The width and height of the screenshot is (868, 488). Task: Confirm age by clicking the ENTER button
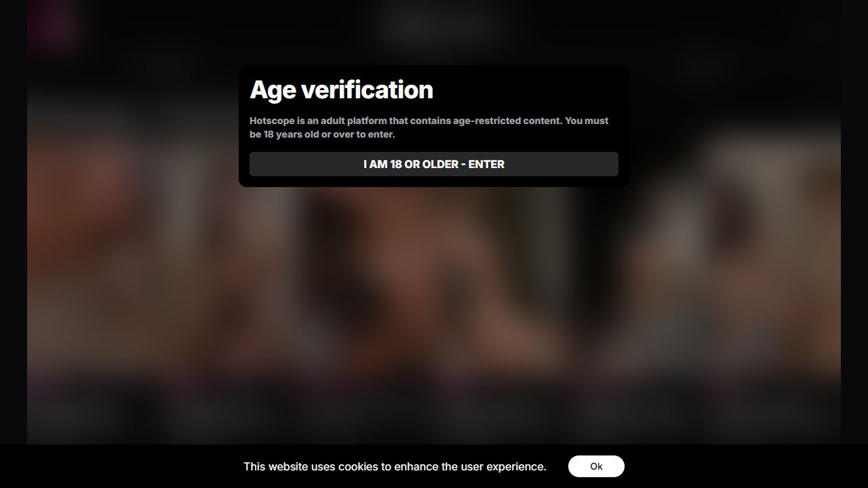coord(434,164)
